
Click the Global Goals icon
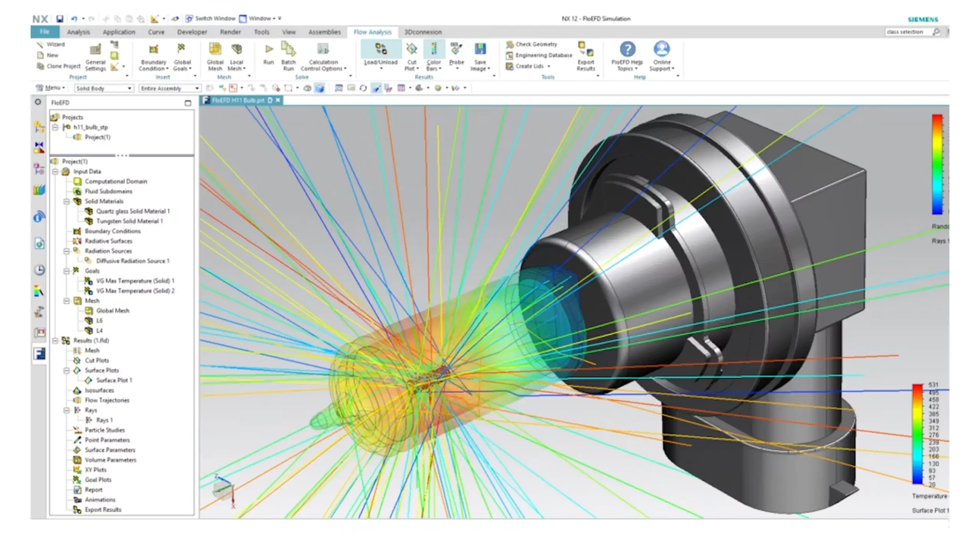click(x=181, y=49)
